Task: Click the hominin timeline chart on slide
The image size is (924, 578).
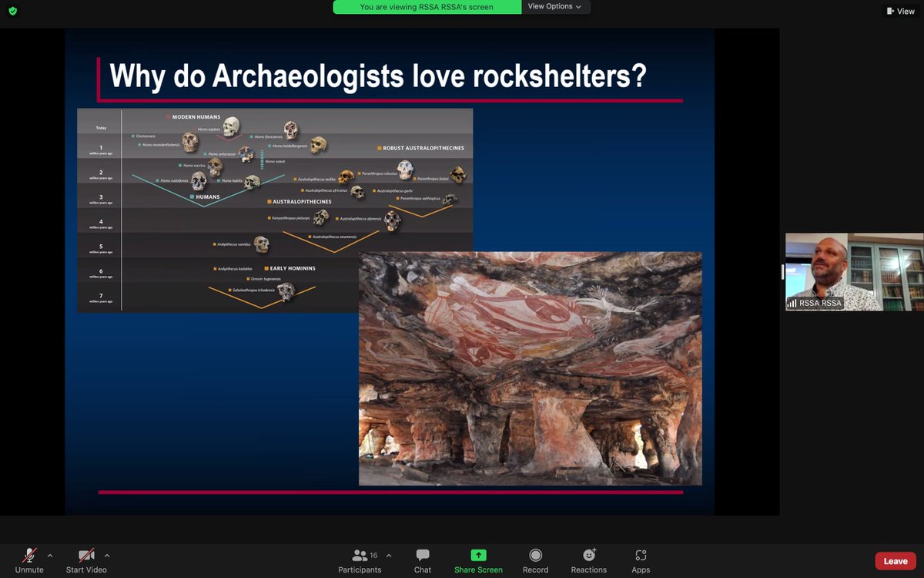Action: [275, 210]
